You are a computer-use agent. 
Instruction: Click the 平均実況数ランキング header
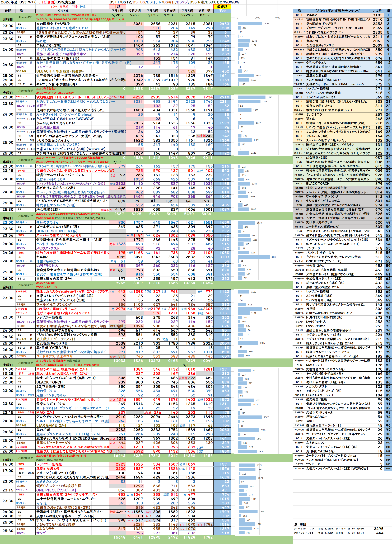click(338, 11)
